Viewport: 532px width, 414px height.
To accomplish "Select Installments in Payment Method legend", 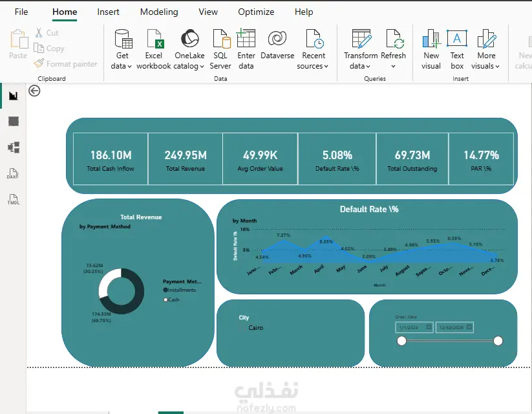I will [x=180, y=290].
